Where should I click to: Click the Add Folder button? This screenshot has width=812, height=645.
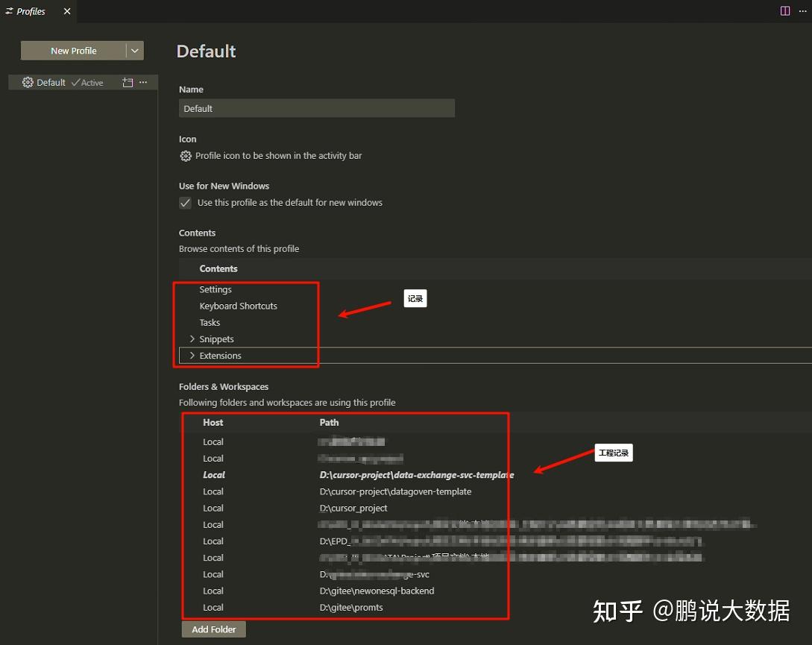[x=213, y=629]
